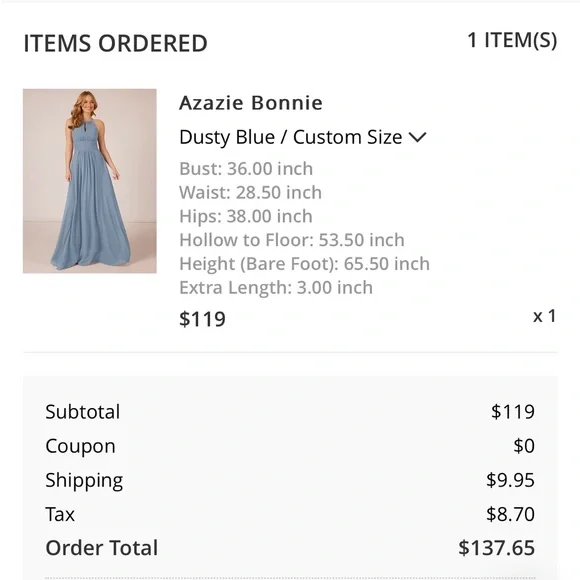Viewport: 580px width, 580px height.
Task: Click the Coupon row label
Action: coord(80,446)
